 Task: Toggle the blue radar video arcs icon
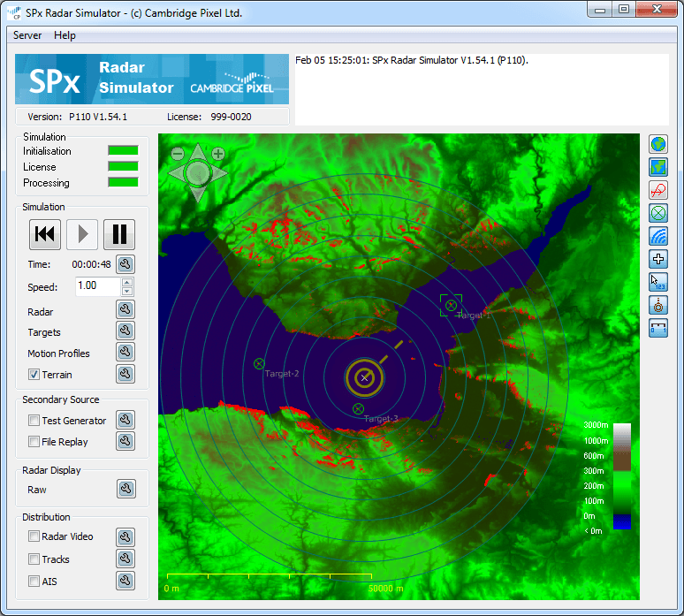pos(657,236)
